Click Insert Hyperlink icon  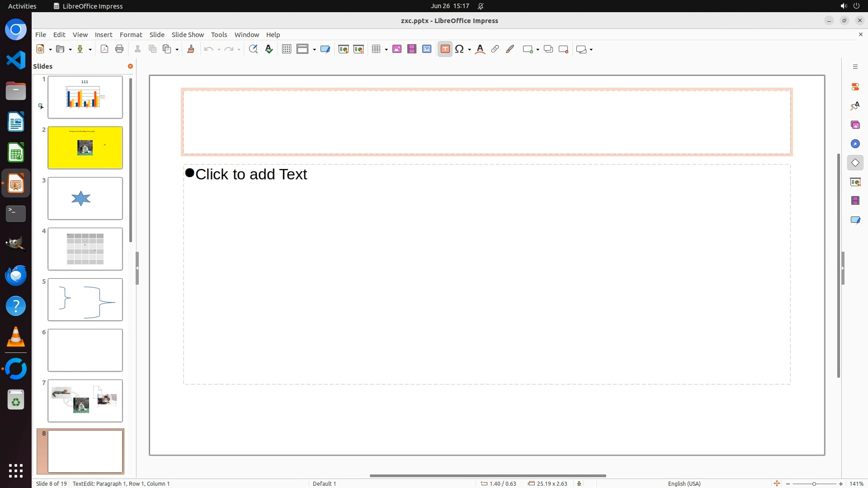[495, 49]
